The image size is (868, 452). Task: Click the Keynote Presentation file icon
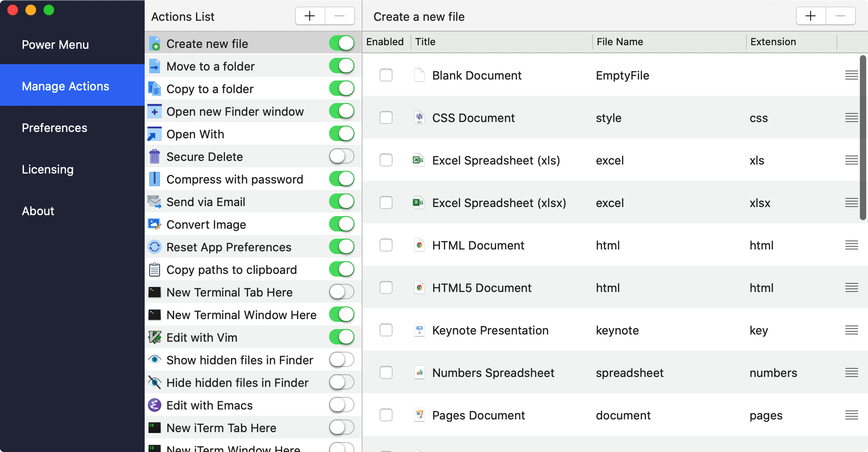click(420, 330)
